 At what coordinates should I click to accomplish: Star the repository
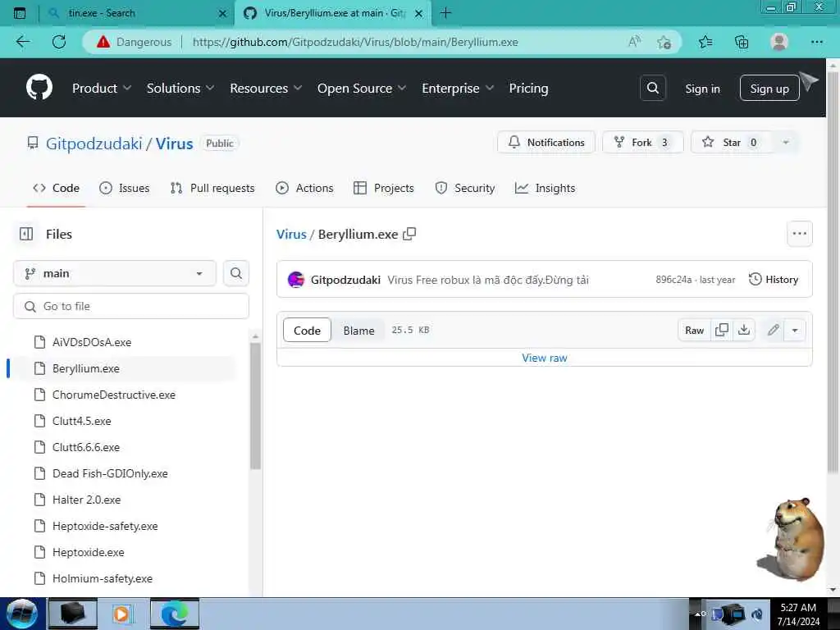(x=731, y=143)
